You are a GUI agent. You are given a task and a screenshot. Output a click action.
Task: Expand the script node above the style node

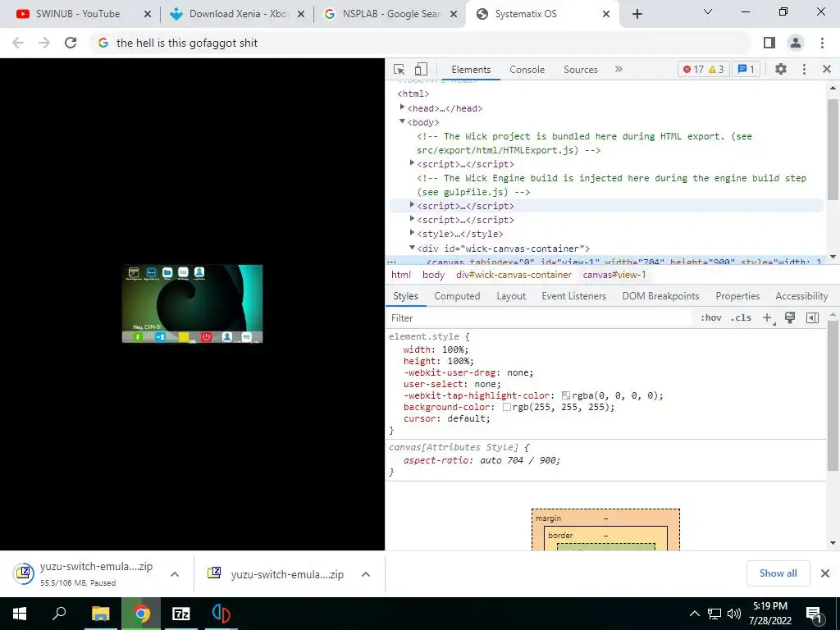click(412, 219)
